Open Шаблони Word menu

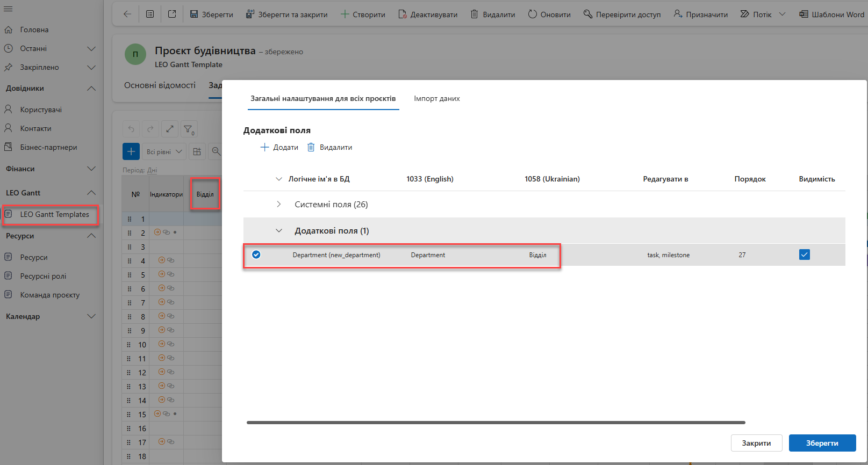click(x=831, y=14)
